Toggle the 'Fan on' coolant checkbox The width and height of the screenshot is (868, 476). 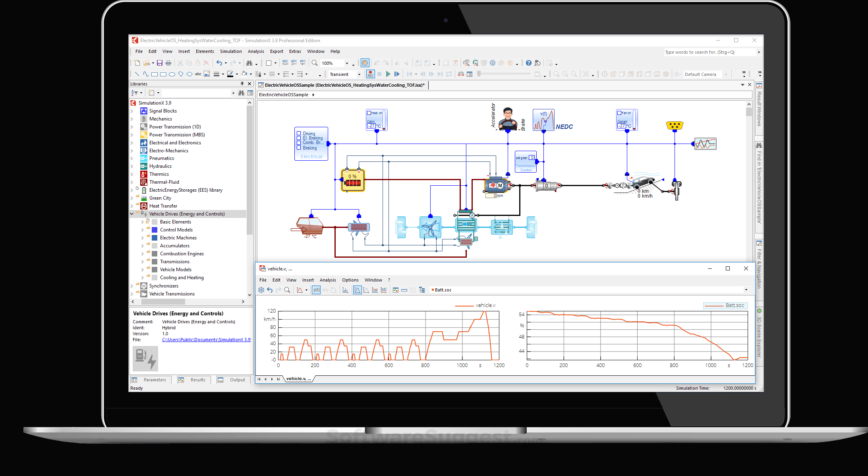619,113
